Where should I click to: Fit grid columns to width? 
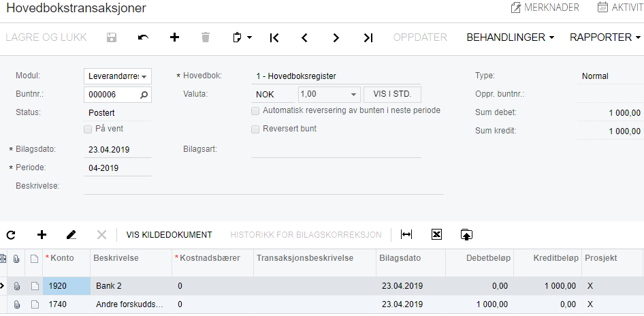tap(406, 235)
